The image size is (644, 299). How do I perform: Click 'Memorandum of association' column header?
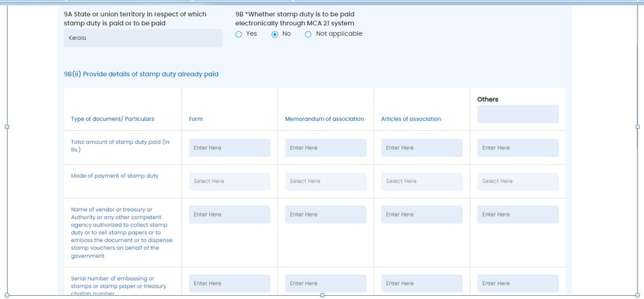325,119
